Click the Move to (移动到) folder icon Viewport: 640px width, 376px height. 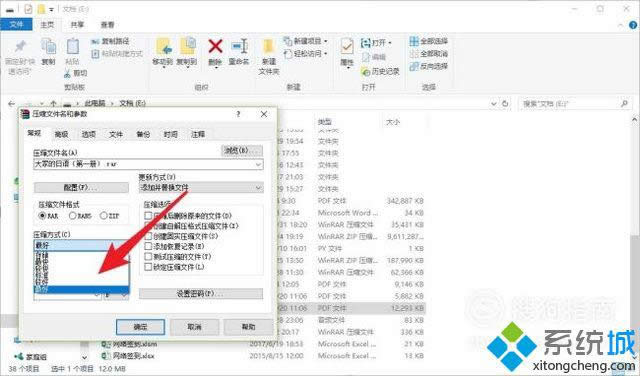[x=163, y=47]
